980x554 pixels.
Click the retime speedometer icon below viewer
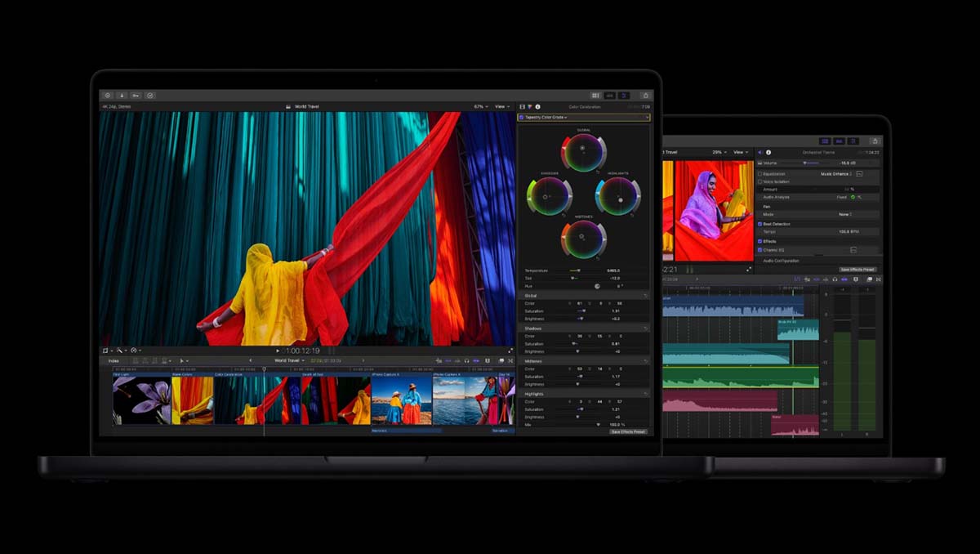tap(133, 351)
